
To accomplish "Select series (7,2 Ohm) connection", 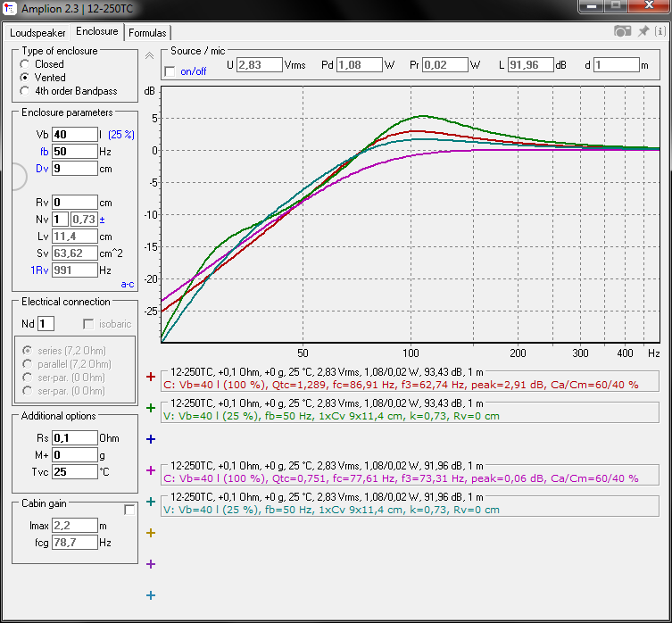I will pos(27,351).
